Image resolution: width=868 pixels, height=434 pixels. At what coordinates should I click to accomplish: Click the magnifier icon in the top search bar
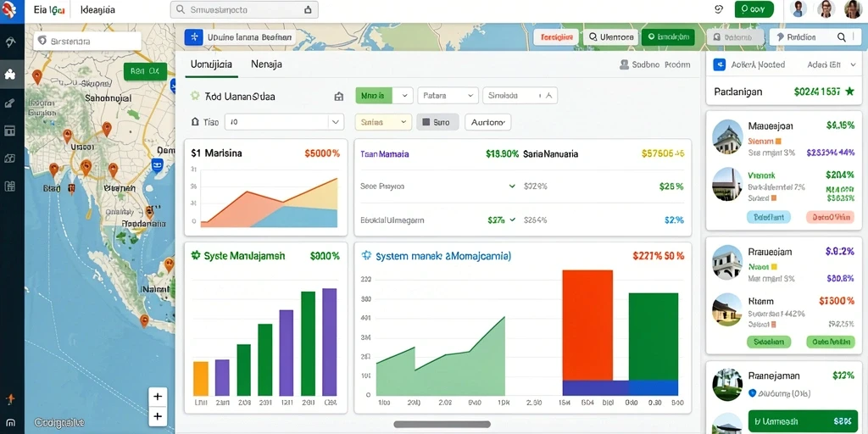(x=180, y=9)
